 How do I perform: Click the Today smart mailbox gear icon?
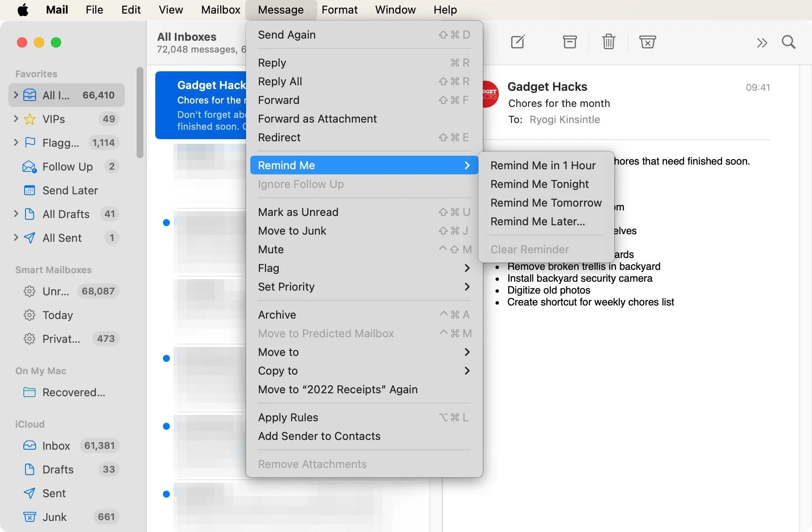29,315
